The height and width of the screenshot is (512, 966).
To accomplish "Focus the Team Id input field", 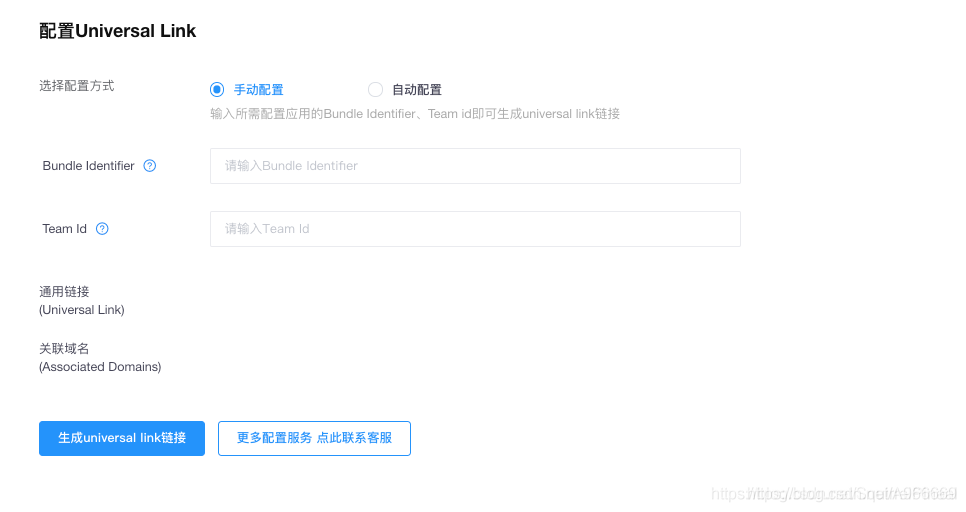I will 475,229.
